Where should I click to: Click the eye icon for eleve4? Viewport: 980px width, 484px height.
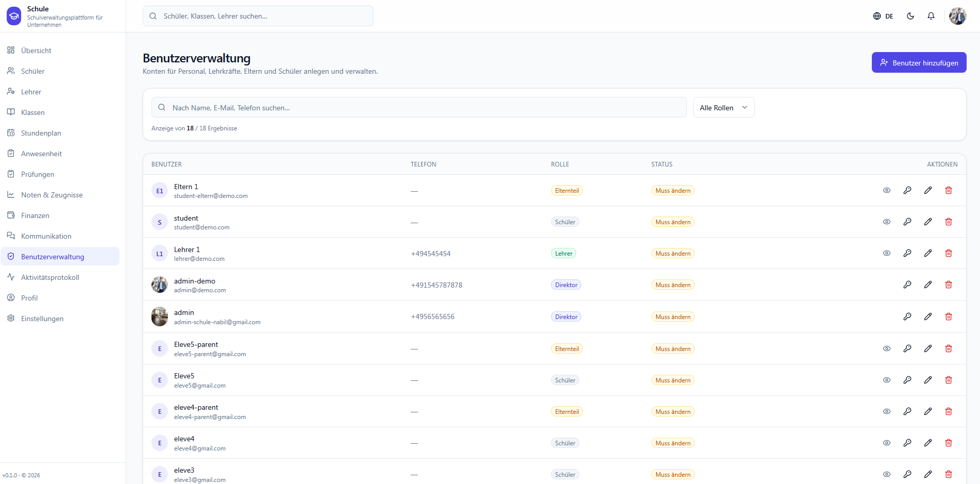pyautogui.click(x=887, y=443)
